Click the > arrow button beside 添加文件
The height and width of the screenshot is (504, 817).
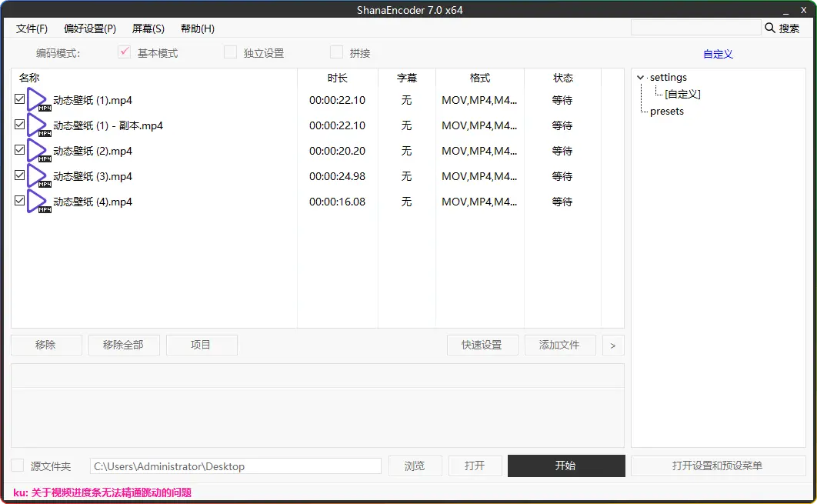pos(612,345)
